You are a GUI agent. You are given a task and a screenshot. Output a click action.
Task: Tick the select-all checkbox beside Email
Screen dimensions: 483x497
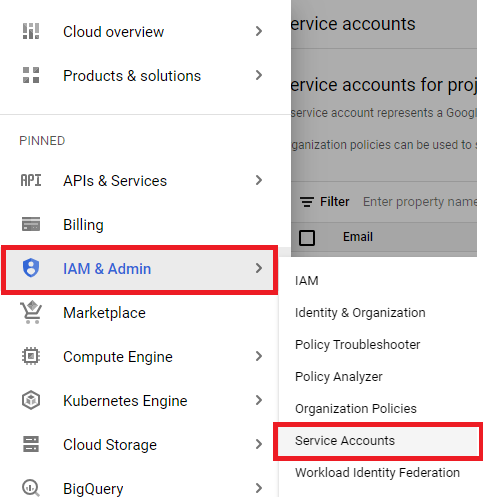tap(307, 238)
